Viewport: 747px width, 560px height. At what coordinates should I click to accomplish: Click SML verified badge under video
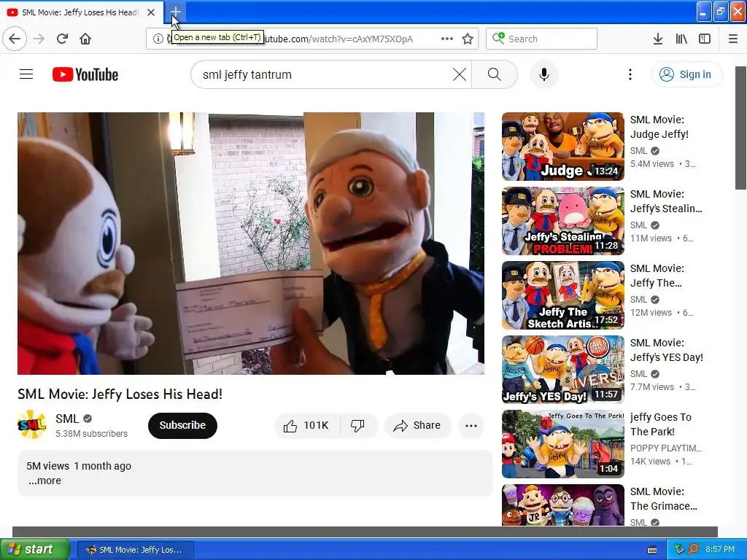(x=88, y=419)
